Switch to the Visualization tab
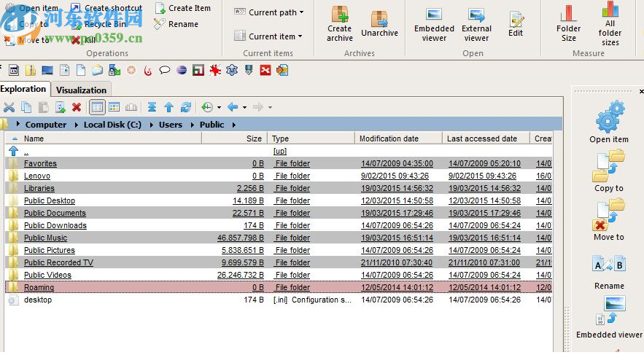Image resolution: width=644 pixels, height=355 pixels. 81,90
